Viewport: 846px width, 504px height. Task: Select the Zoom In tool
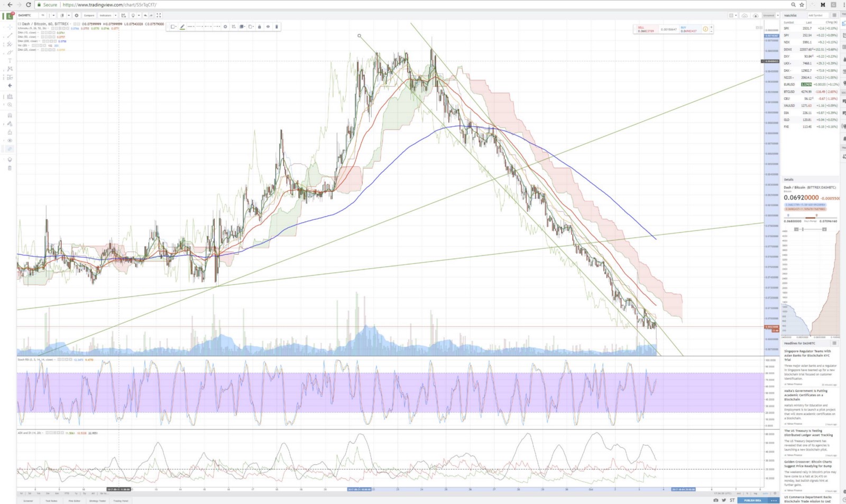click(10, 105)
